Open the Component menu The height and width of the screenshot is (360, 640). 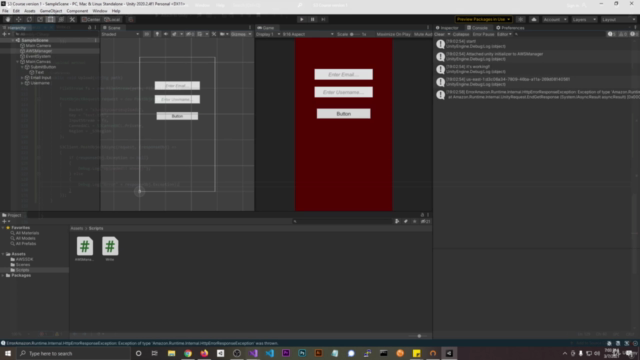point(77,11)
